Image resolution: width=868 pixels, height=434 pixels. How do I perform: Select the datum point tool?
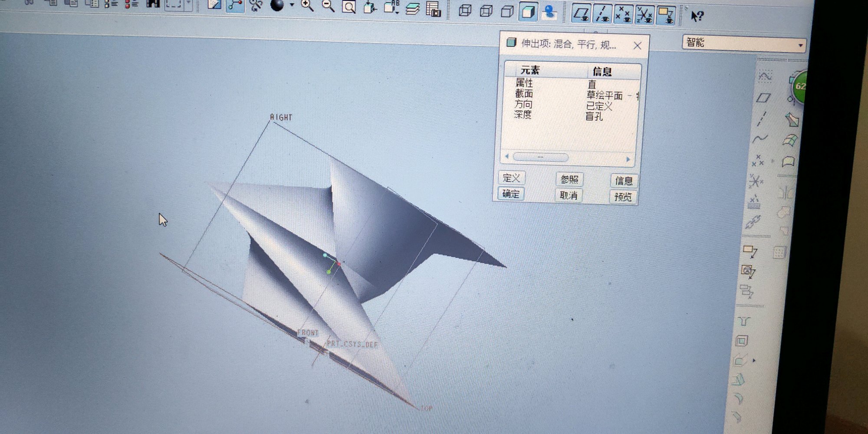pyautogui.click(x=758, y=160)
